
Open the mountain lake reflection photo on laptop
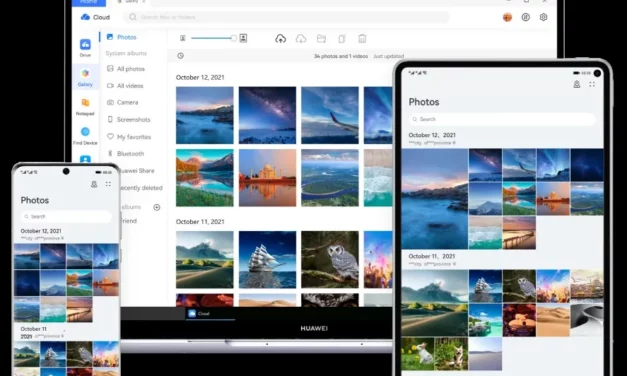coord(205,178)
